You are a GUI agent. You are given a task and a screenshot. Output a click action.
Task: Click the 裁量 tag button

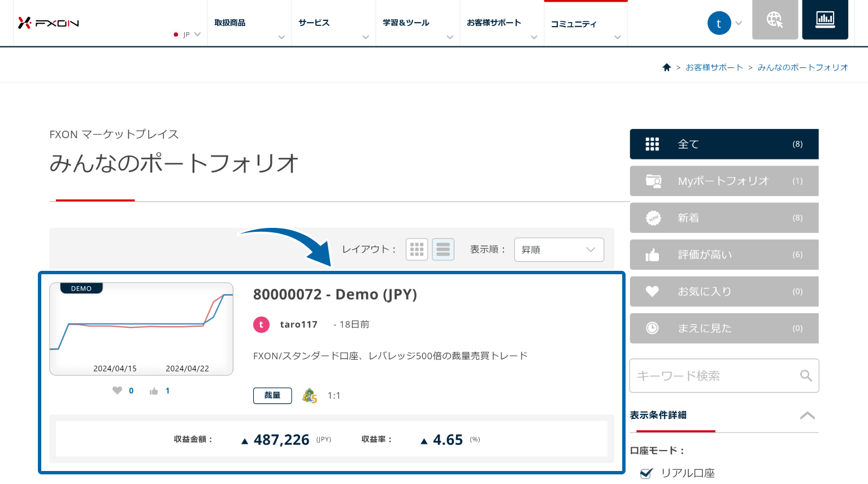click(272, 395)
